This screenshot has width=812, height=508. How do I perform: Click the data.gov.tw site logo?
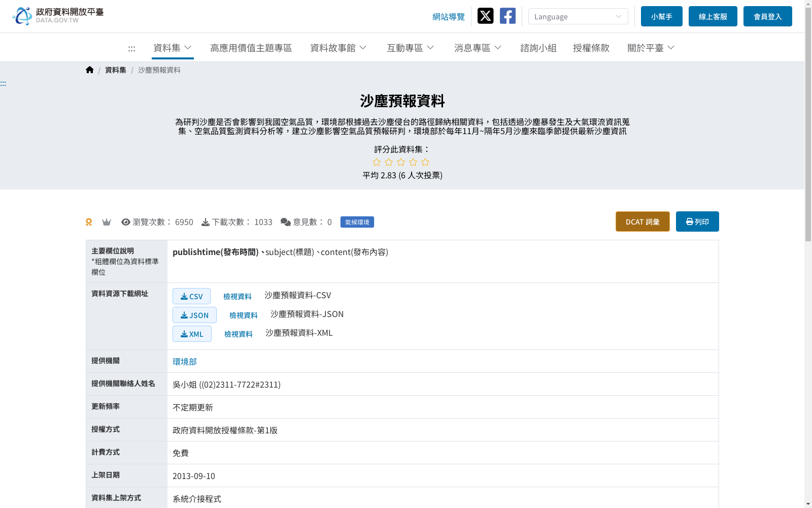point(58,16)
